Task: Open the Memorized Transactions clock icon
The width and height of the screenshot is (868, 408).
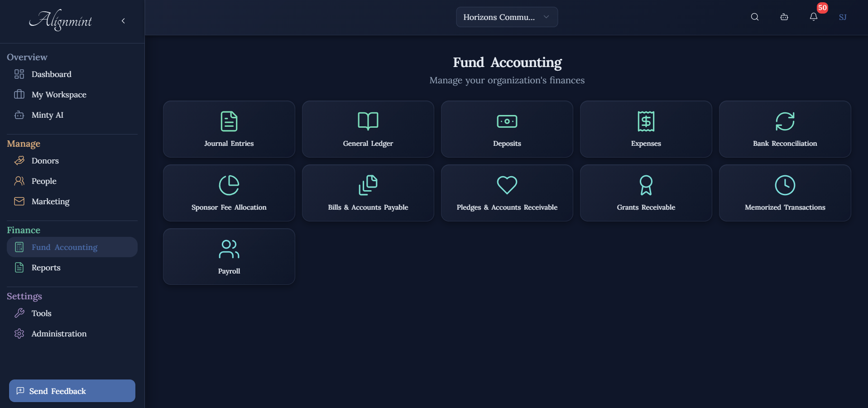Action: (x=785, y=185)
